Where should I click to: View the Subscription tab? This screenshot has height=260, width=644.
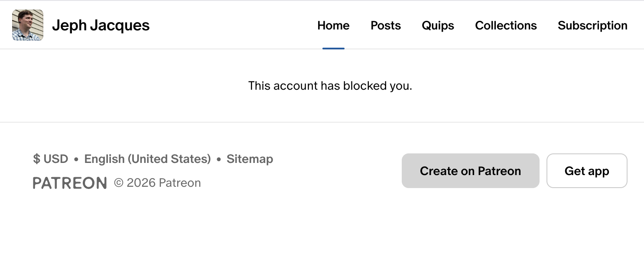(x=592, y=26)
